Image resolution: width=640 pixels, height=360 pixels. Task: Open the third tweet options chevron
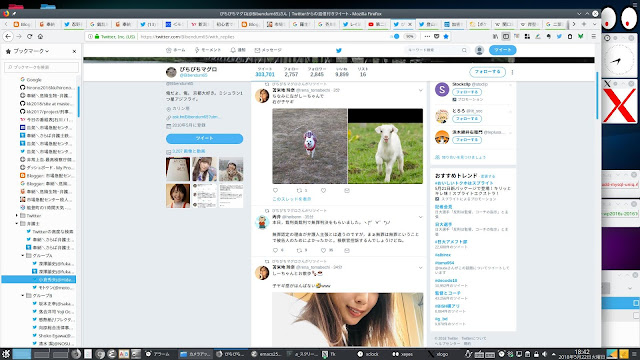(420, 268)
